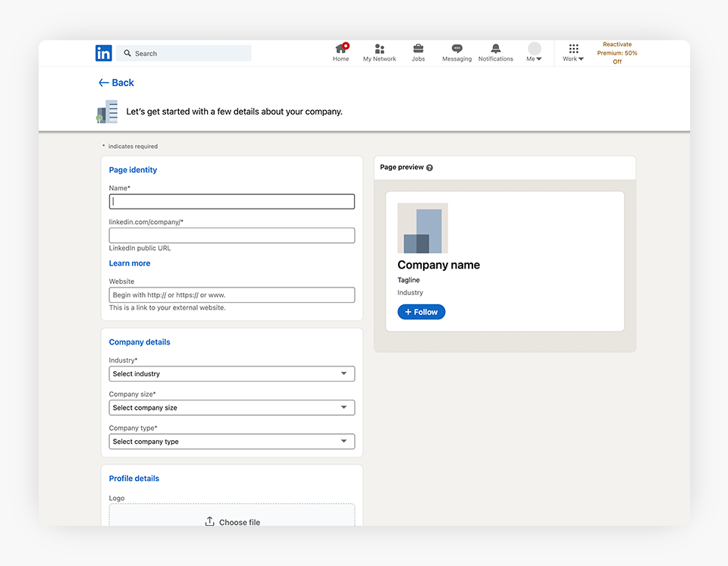Click the linkedin.com/company/ URL field

point(231,235)
